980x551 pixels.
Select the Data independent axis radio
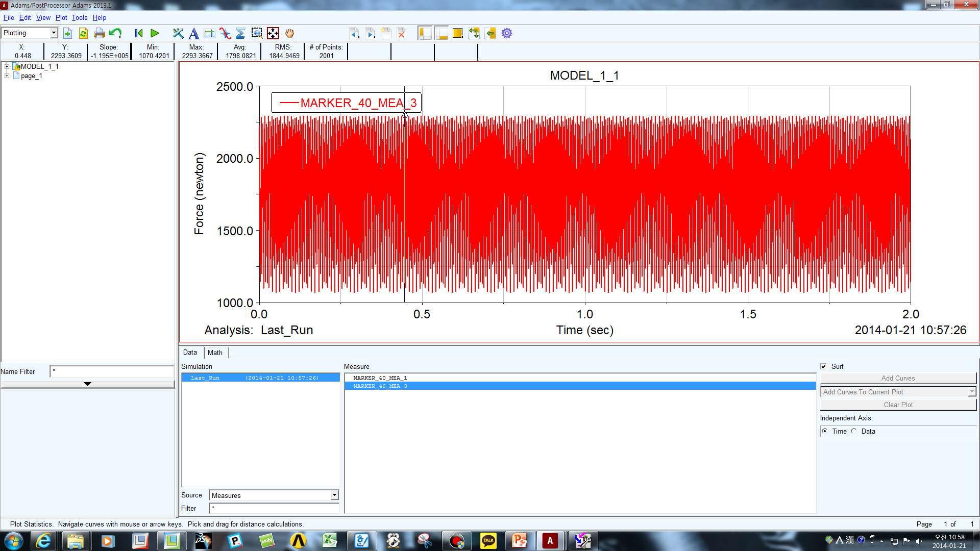854,431
